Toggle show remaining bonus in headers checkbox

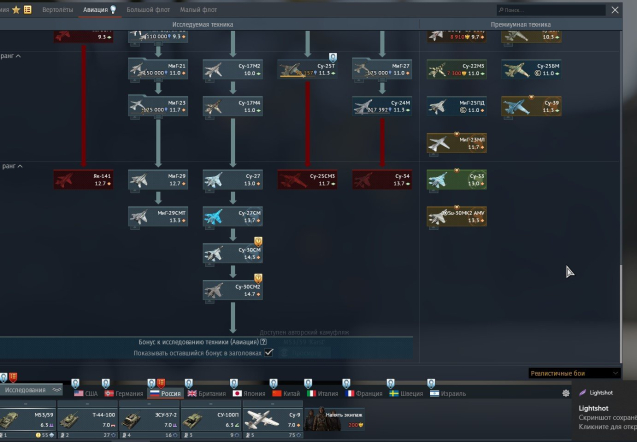tap(268, 352)
